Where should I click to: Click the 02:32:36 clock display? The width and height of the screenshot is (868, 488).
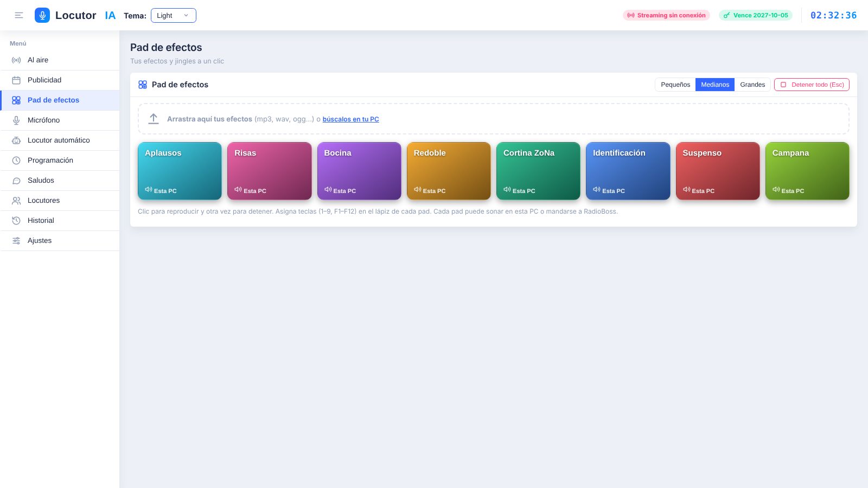tap(833, 15)
